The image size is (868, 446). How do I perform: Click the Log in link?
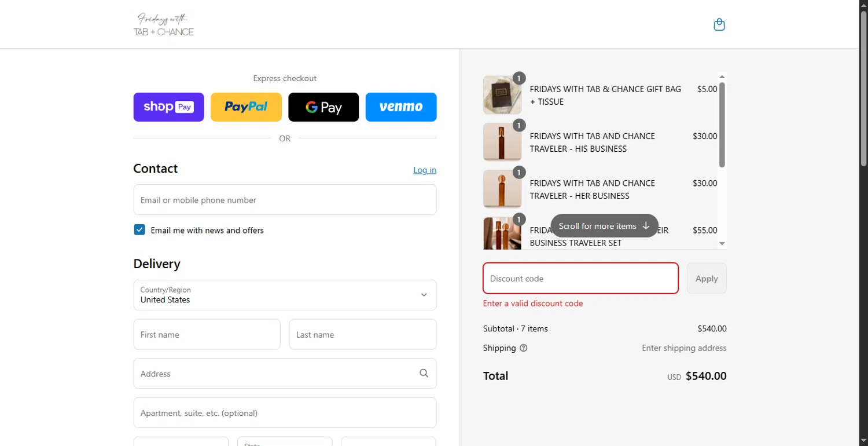tap(425, 170)
